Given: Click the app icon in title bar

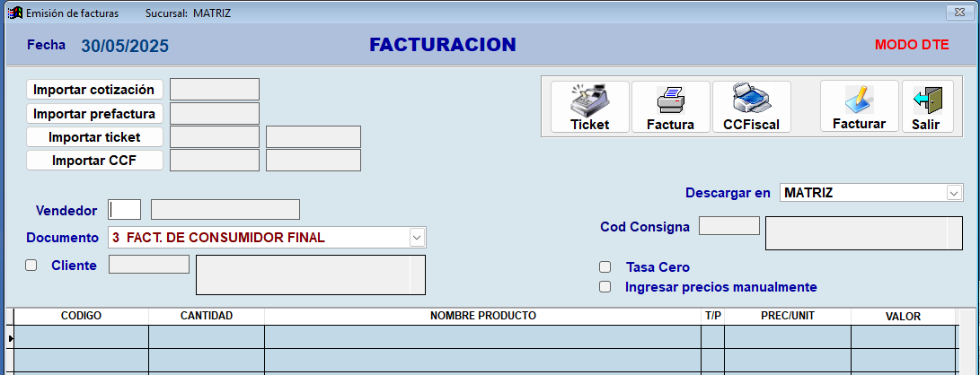Looking at the screenshot, I should coord(14,13).
